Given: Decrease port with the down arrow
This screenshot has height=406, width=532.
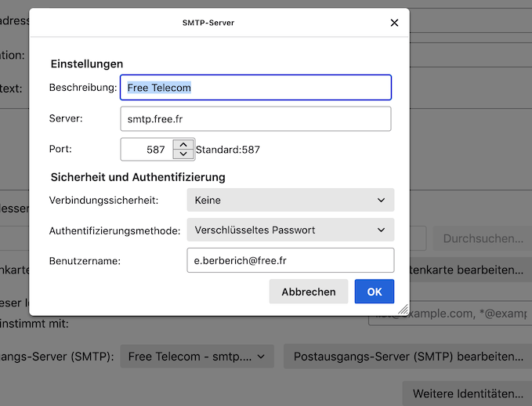Looking at the screenshot, I should 183,154.
